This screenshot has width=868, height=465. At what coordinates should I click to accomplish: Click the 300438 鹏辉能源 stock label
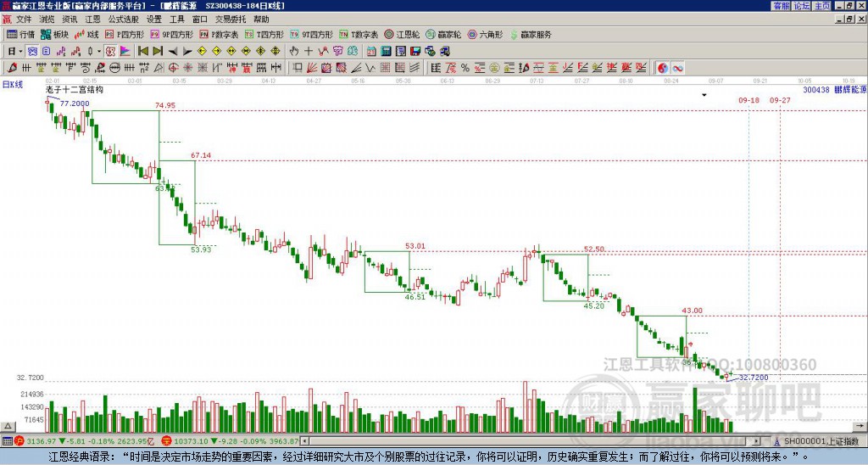pyautogui.click(x=835, y=89)
